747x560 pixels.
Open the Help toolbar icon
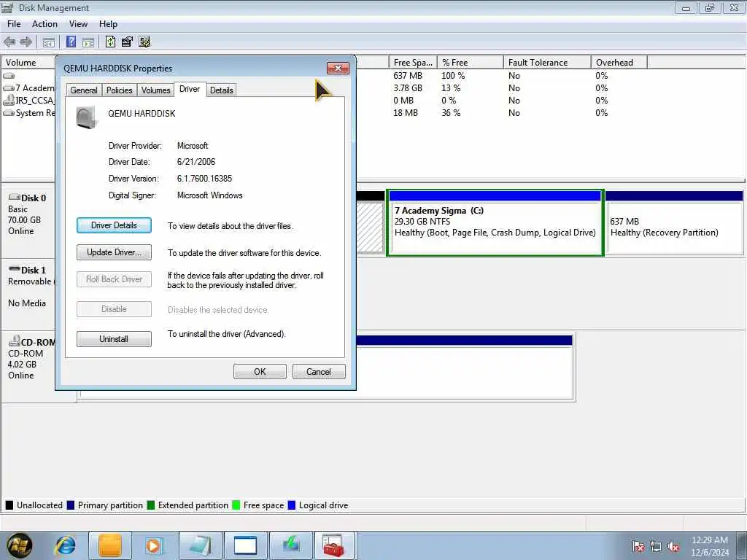[71, 42]
